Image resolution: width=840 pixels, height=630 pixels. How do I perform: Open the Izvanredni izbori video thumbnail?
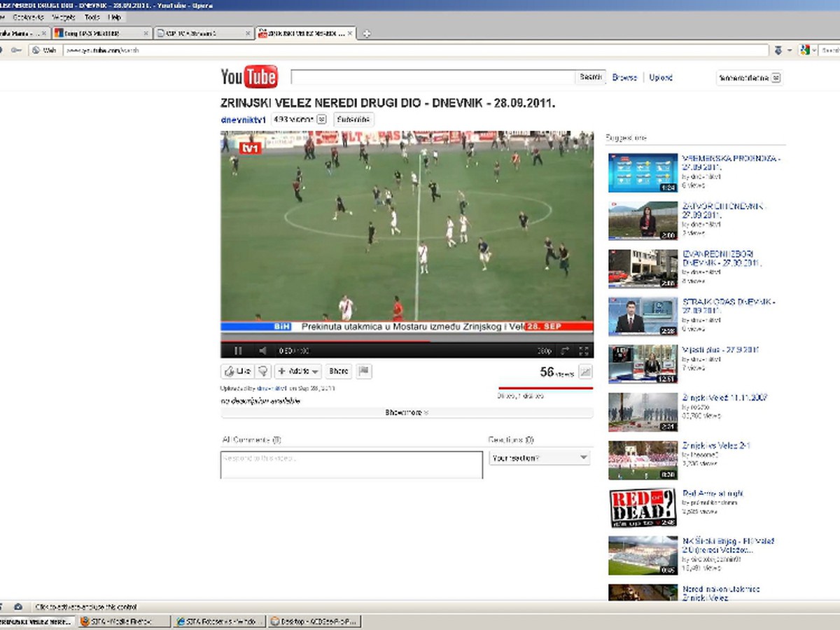(643, 269)
